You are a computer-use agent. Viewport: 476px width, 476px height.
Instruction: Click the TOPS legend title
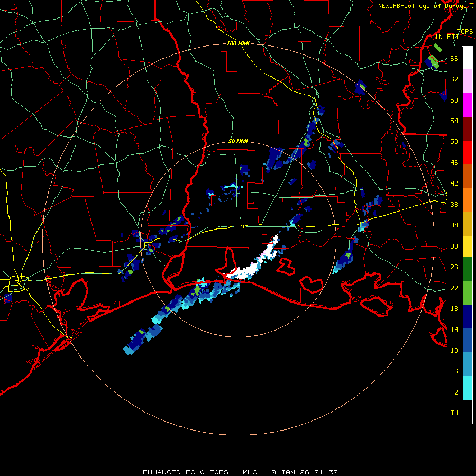coord(465,32)
